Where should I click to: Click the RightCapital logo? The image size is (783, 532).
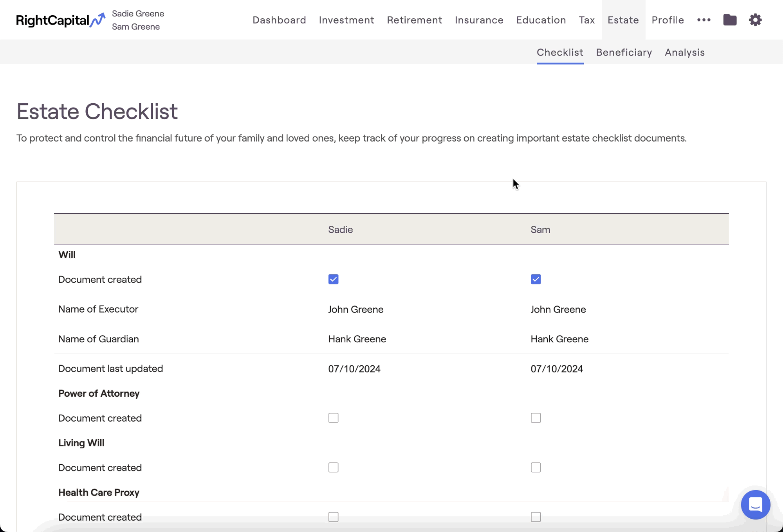point(61,20)
